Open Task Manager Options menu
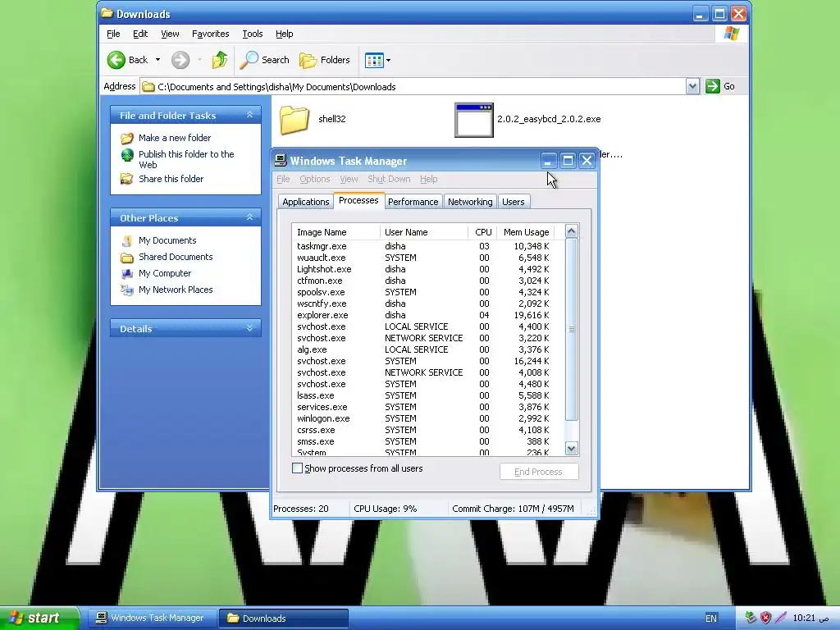This screenshot has height=630, width=840. coord(314,179)
